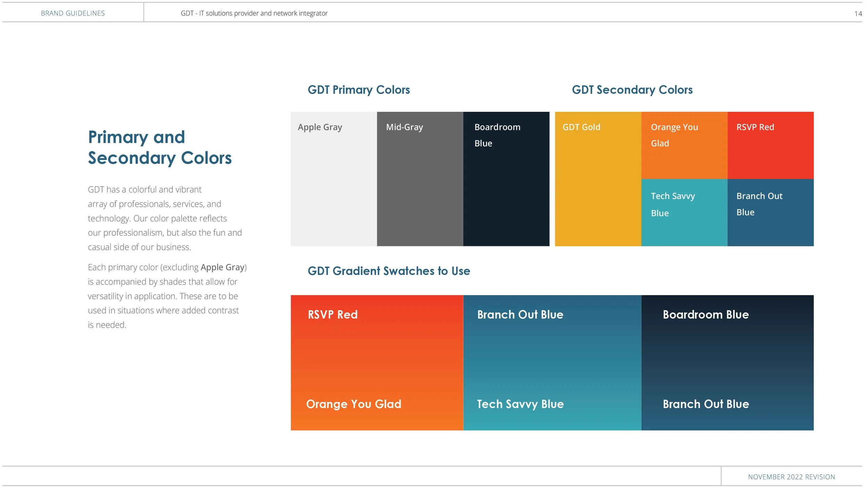Click the Apple Gray primary color swatch
Image resolution: width=868 pixels, height=488 pixels.
[x=334, y=179]
